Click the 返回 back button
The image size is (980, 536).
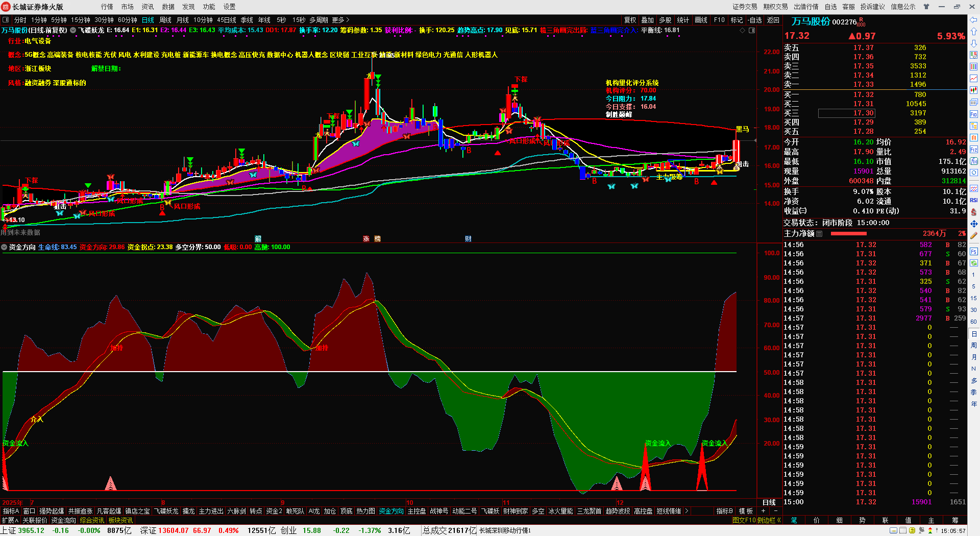point(773,20)
